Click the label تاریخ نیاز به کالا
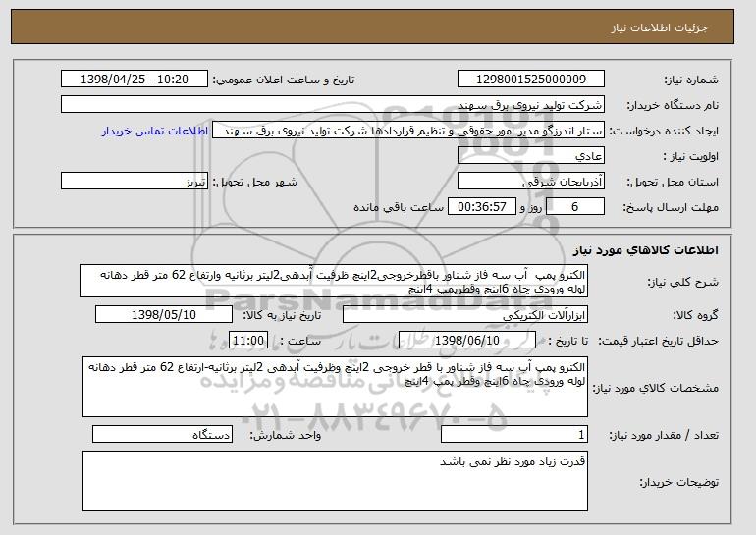 coord(282,316)
